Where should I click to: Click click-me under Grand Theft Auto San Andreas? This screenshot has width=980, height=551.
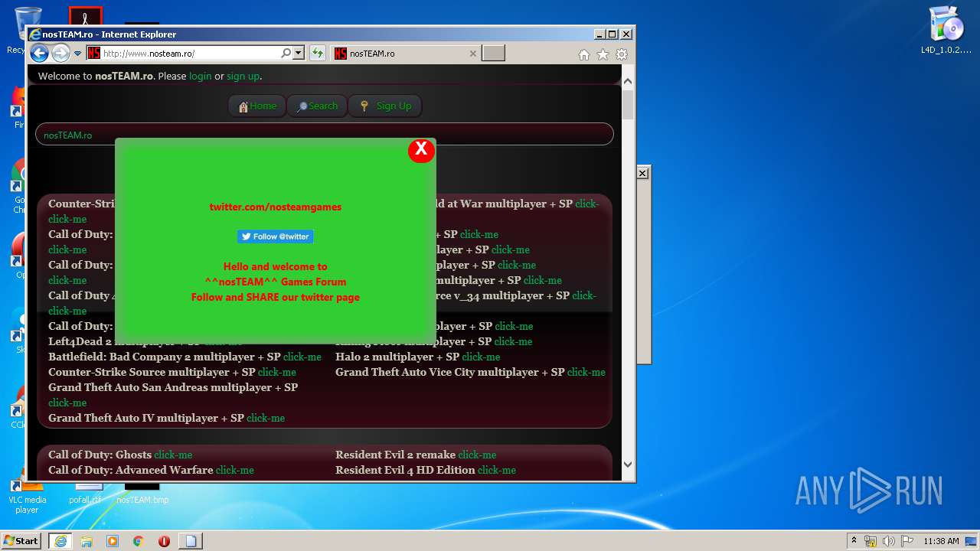tap(67, 403)
